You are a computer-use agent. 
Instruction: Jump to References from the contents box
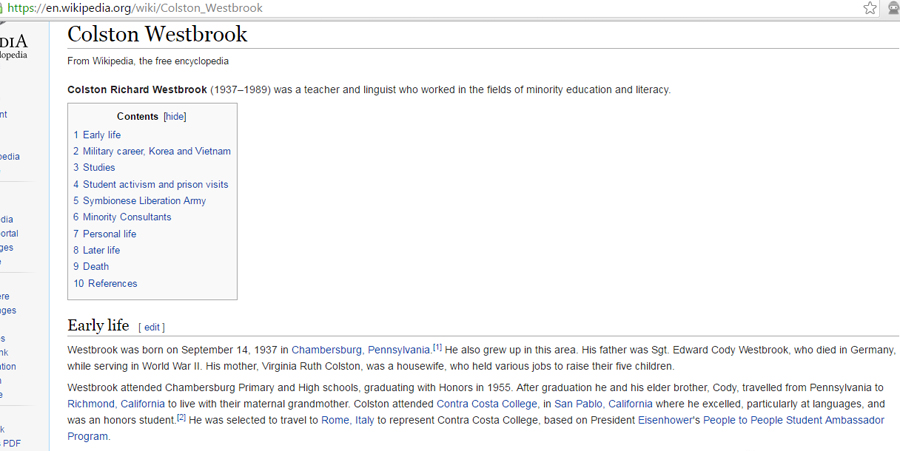pyautogui.click(x=112, y=284)
